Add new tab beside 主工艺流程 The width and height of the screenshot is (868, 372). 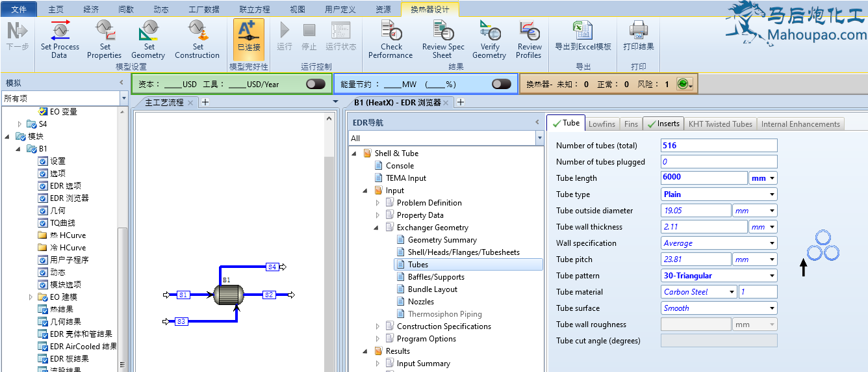click(205, 102)
